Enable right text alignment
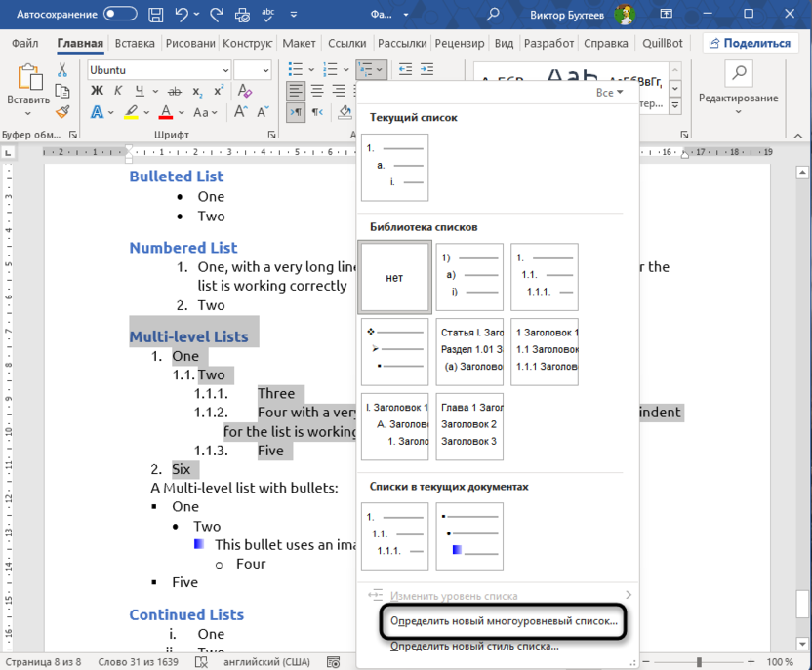This screenshot has height=670, width=812. [x=339, y=90]
